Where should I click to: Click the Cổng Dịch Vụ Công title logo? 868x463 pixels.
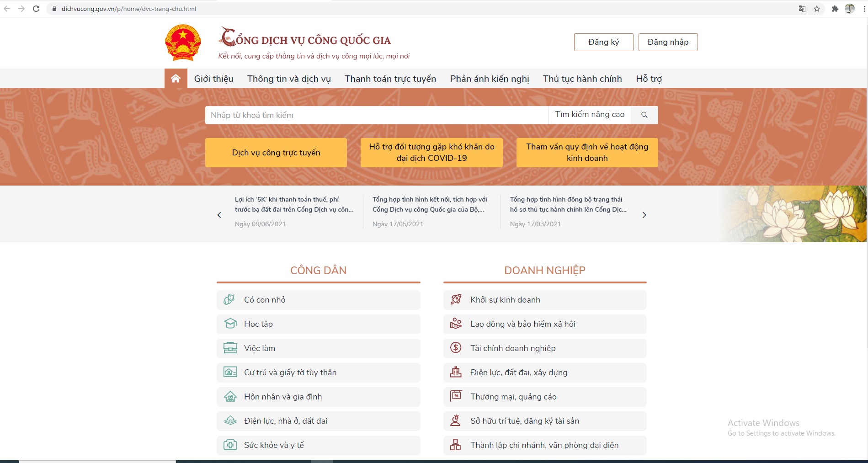click(305, 37)
